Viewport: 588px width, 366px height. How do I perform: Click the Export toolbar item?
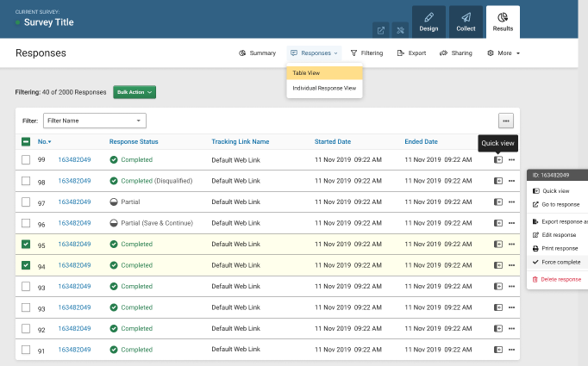[x=411, y=53]
